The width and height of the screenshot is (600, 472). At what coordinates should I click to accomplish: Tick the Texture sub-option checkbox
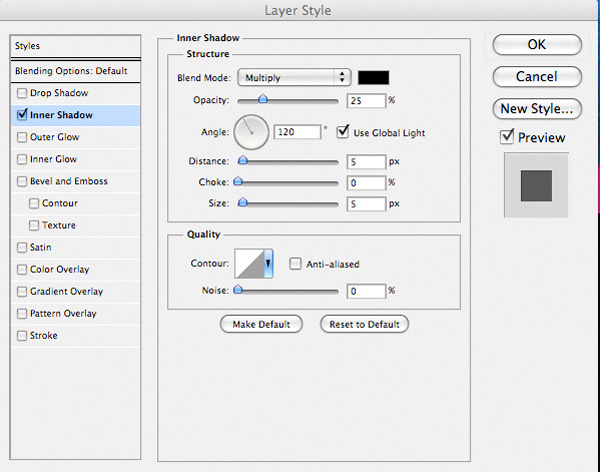pos(34,225)
